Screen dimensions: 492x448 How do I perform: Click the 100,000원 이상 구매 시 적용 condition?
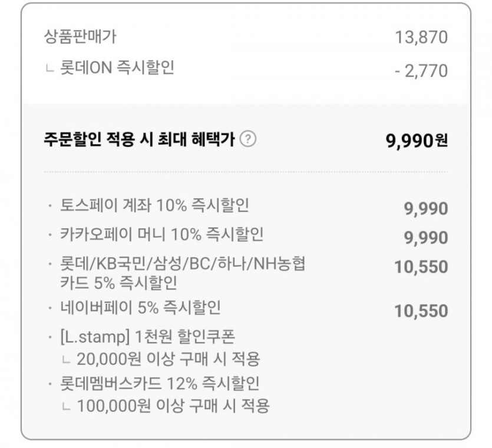click(x=173, y=405)
